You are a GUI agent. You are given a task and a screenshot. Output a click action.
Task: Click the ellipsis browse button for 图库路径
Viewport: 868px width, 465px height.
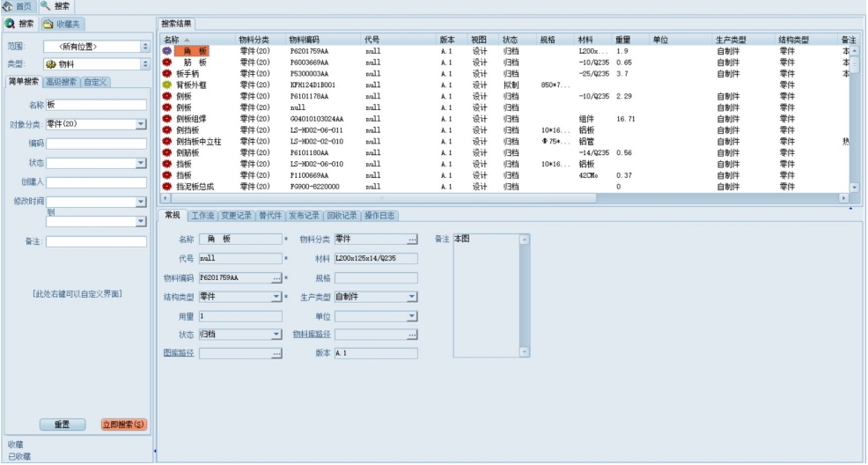coord(276,353)
